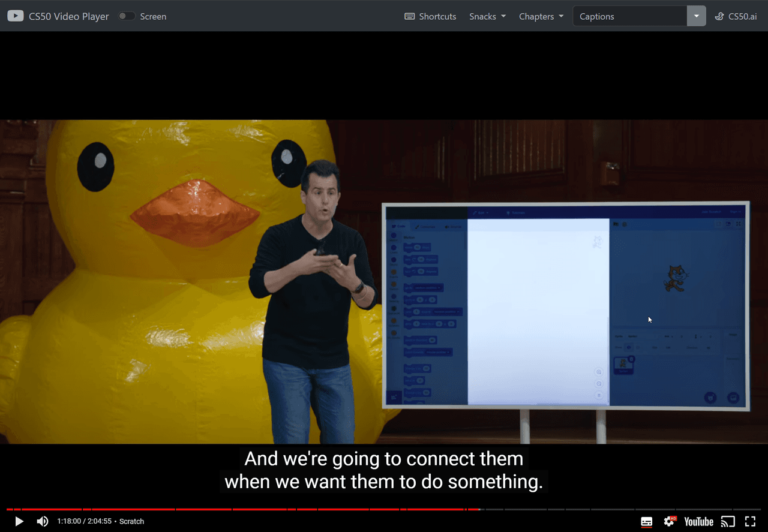Jump to the first chapter segment on timeline

(42, 509)
